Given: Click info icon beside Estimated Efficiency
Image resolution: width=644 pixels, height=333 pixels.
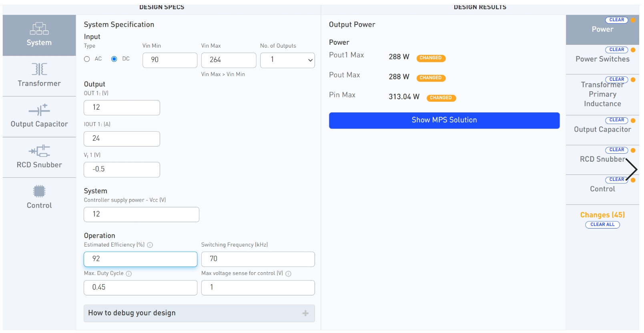Looking at the screenshot, I should (x=150, y=245).
